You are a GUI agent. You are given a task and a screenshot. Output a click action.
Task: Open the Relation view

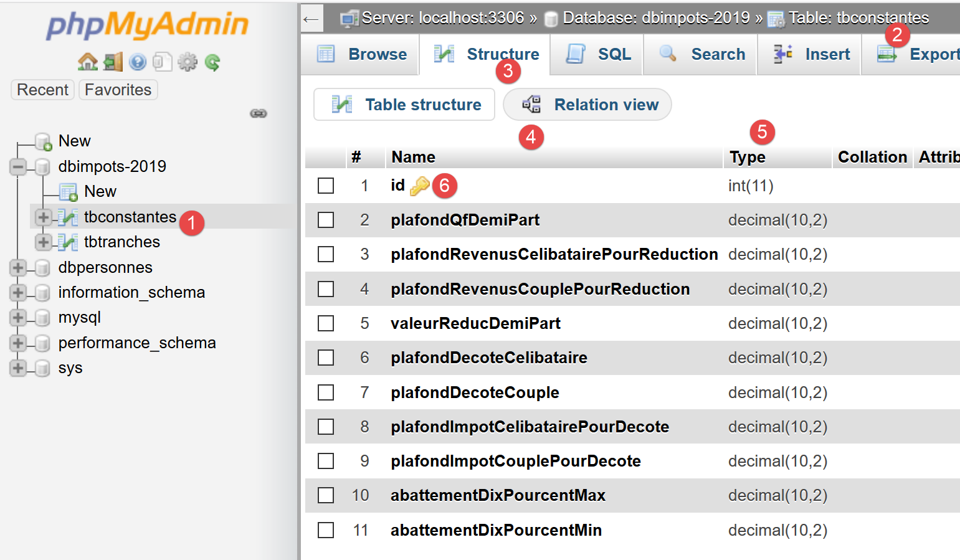click(x=587, y=105)
